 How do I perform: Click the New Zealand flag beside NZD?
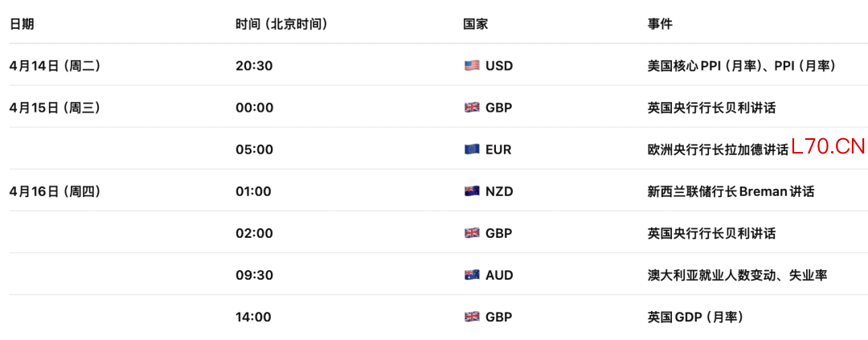click(472, 191)
